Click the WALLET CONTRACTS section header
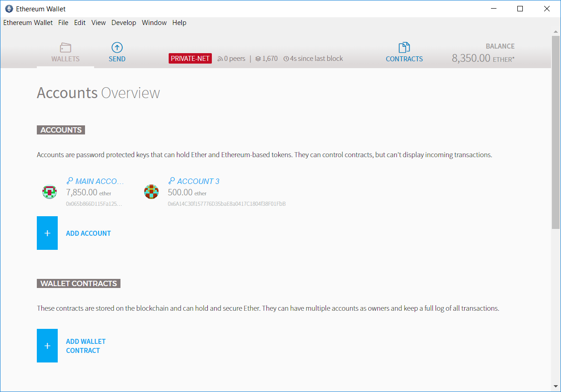 [x=79, y=283]
